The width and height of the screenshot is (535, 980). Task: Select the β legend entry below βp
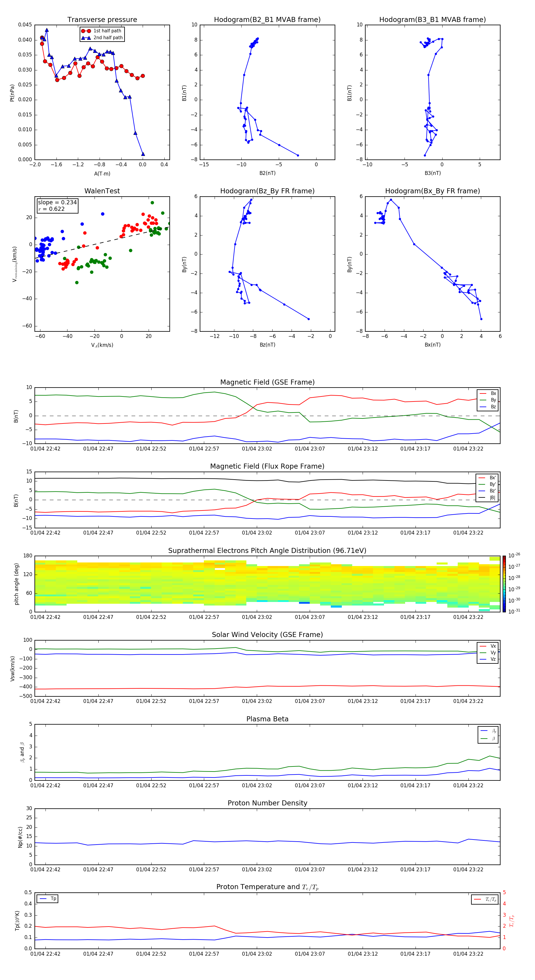click(488, 739)
